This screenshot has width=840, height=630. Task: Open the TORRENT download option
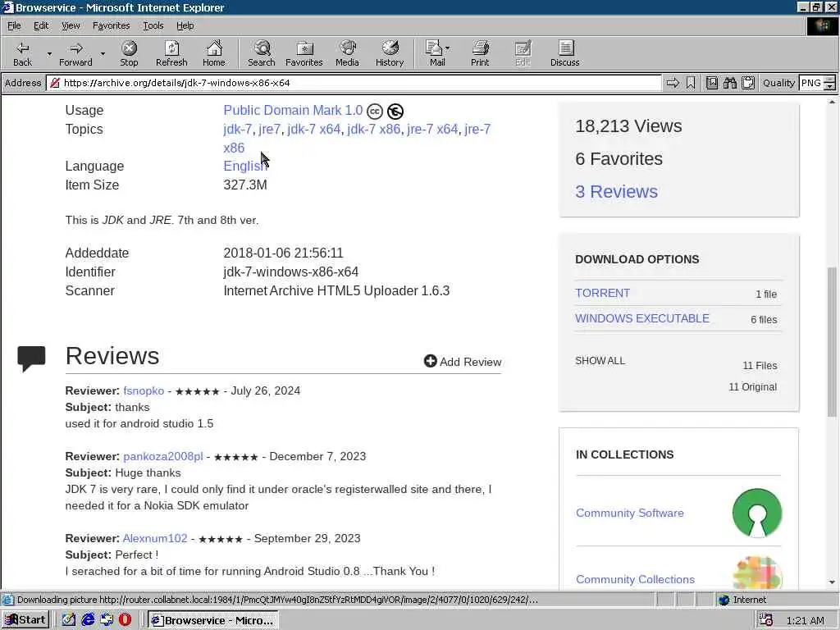[602, 293]
